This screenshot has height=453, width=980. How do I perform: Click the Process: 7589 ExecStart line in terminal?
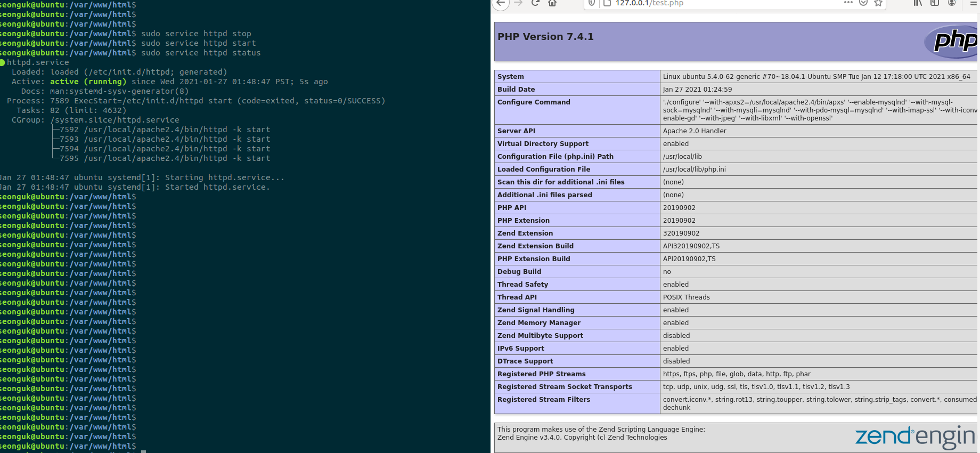(x=196, y=101)
